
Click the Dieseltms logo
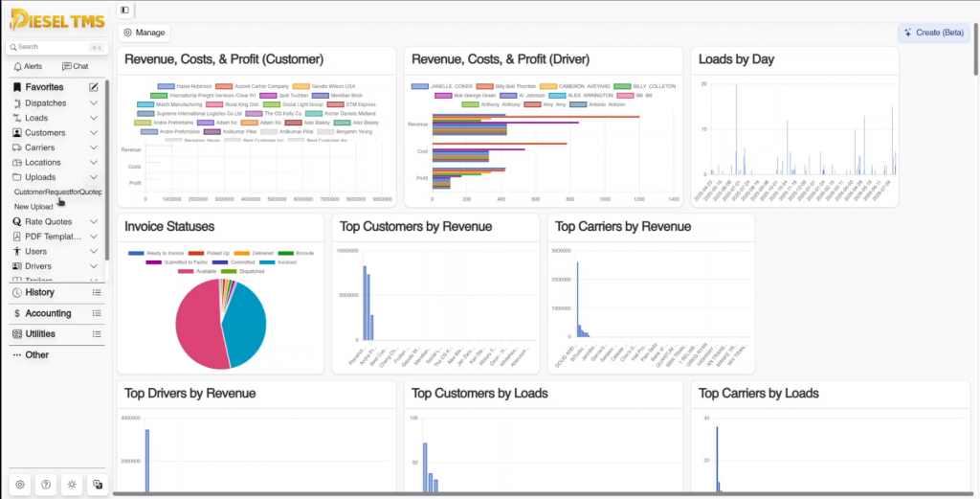[56, 21]
